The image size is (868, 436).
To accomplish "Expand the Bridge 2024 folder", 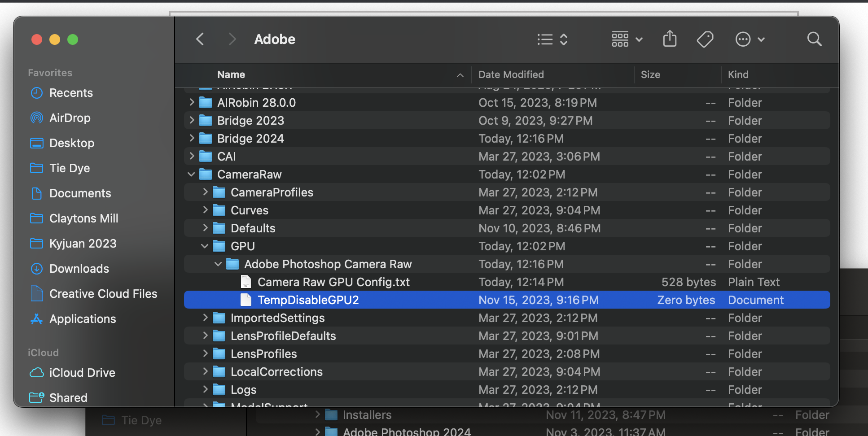I will pyautogui.click(x=192, y=138).
